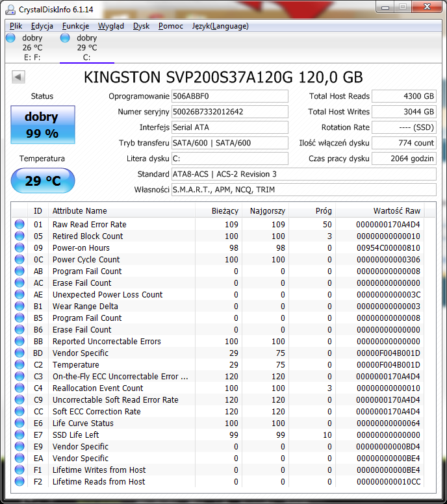447x504 pixels.
Task: Click the Total Host Reads value 4300 GB
Action: [404, 96]
